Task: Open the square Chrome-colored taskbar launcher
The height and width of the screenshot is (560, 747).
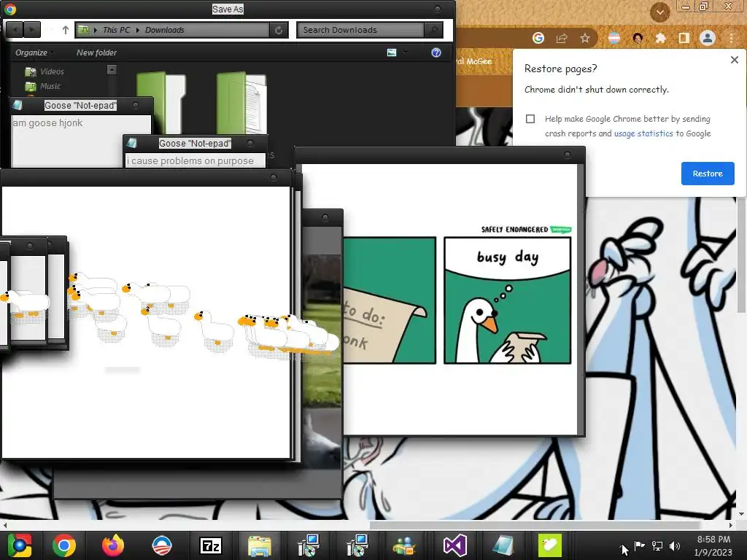Action: [x=19, y=545]
